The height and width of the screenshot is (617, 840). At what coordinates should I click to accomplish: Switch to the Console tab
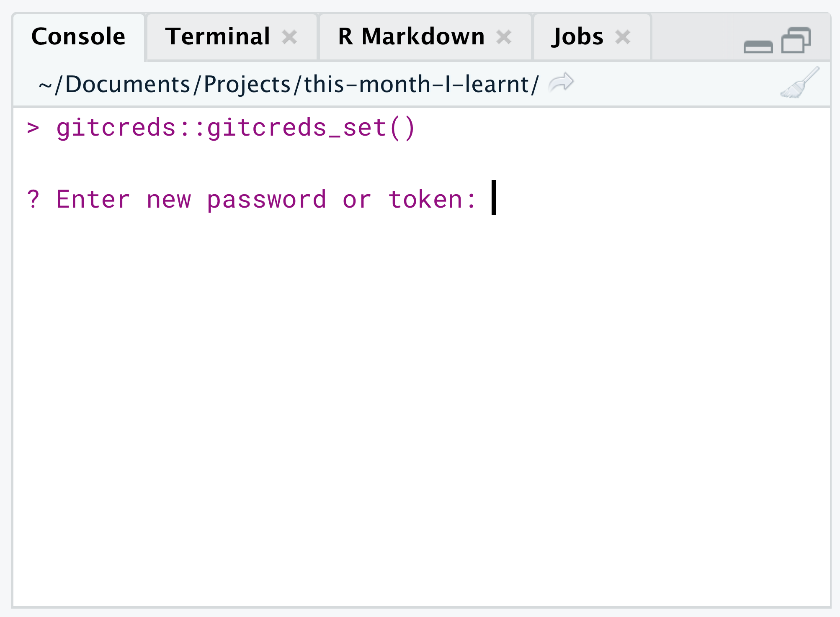tap(79, 37)
